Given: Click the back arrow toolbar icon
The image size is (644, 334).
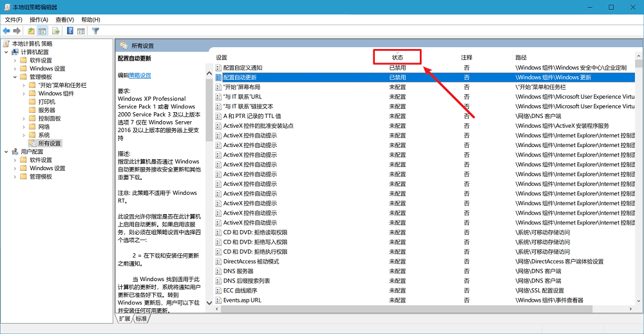Looking at the screenshot, I should click(x=6, y=31).
